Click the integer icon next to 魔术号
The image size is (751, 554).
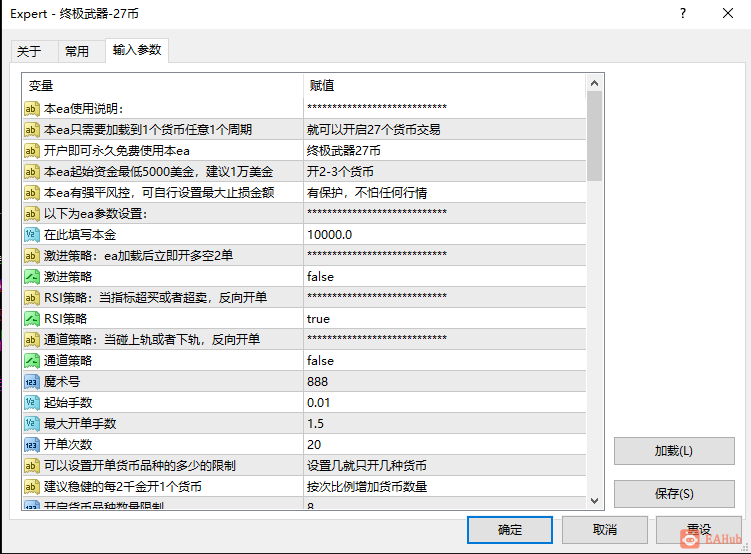[x=31, y=382]
